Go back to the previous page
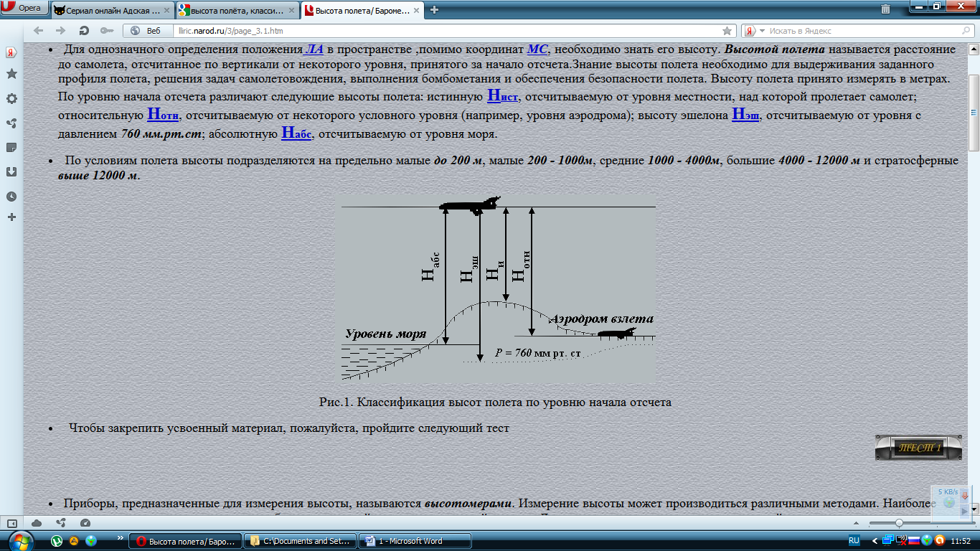Image resolution: width=980 pixels, height=551 pixels. pyautogui.click(x=39, y=31)
